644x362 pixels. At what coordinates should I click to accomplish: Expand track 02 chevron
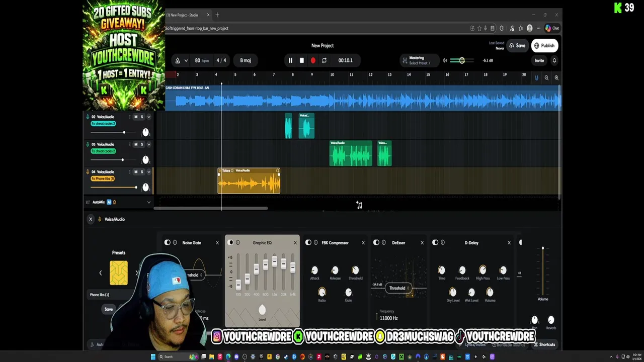148,117
